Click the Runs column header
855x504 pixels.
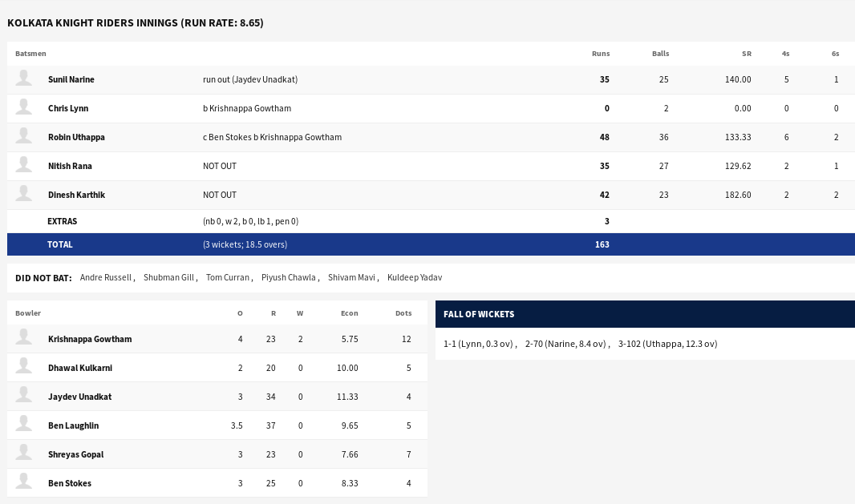click(601, 54)
